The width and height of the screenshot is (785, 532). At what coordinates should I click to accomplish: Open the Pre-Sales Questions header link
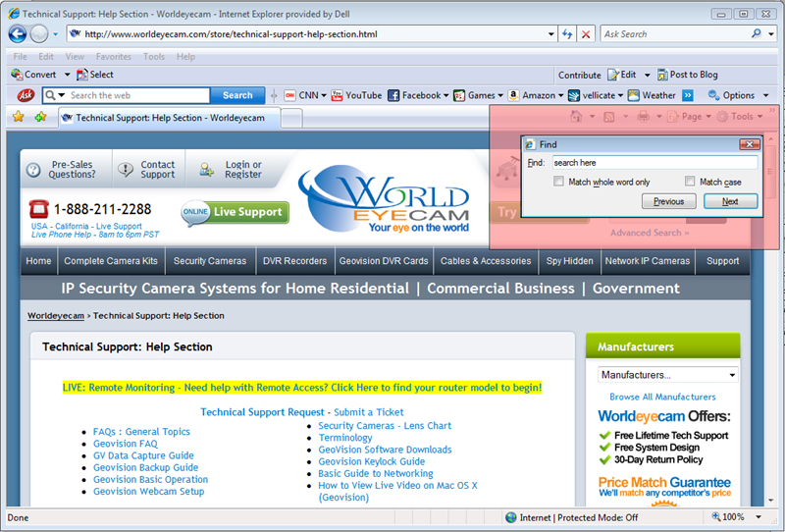tap(72, 170)
